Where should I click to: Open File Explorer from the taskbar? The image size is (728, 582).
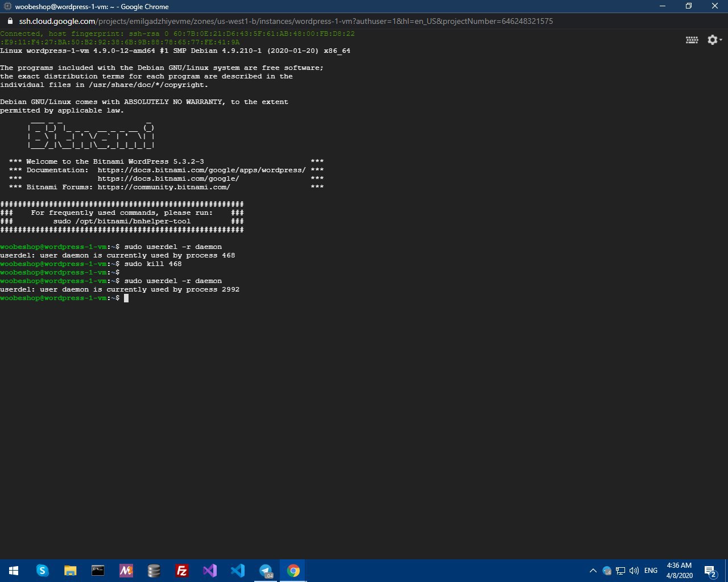70,571
